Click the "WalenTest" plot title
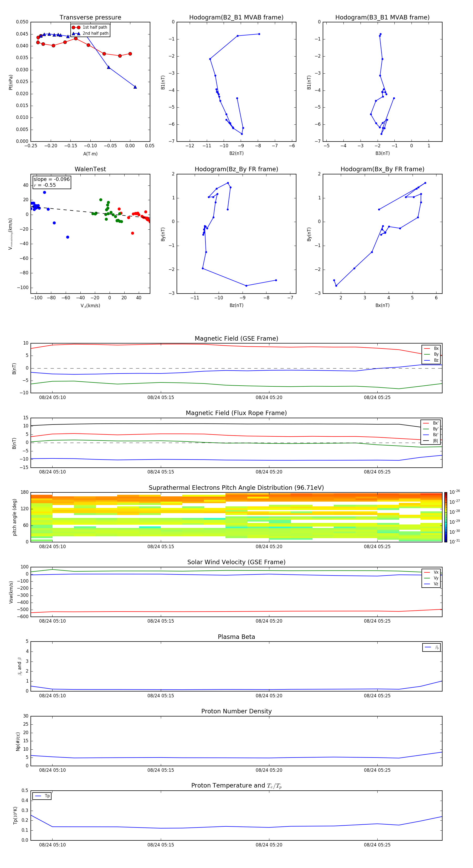This screenshot has width=473, height=868. click(x=90, y=169)
